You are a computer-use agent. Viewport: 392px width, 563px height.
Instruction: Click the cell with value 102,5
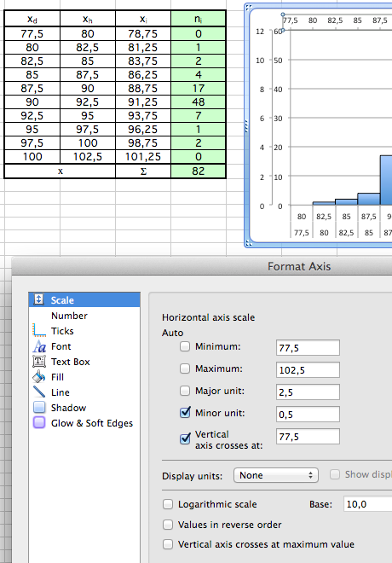click(88, 157)
